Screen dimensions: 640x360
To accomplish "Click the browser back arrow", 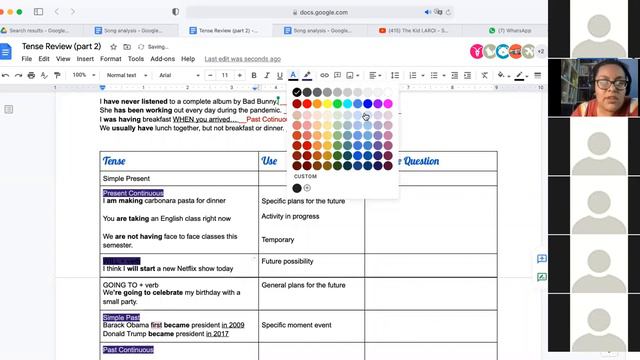I will pyautogui.click(x=57, y=12).
